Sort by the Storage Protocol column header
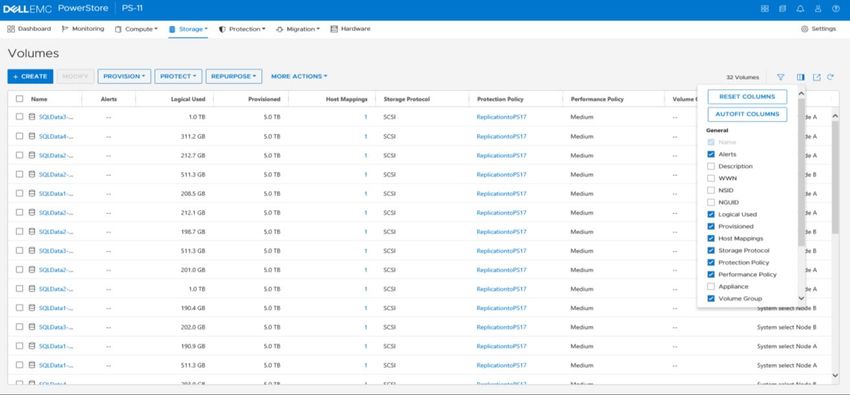The width and height of the screenshot is (850, 395). pyautogui.click(x=407, y=99)
